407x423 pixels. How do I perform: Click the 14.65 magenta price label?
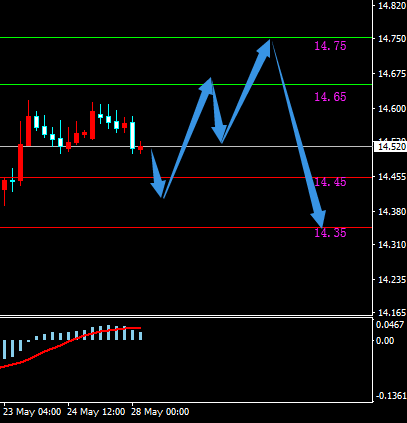[x=330, y=97]
